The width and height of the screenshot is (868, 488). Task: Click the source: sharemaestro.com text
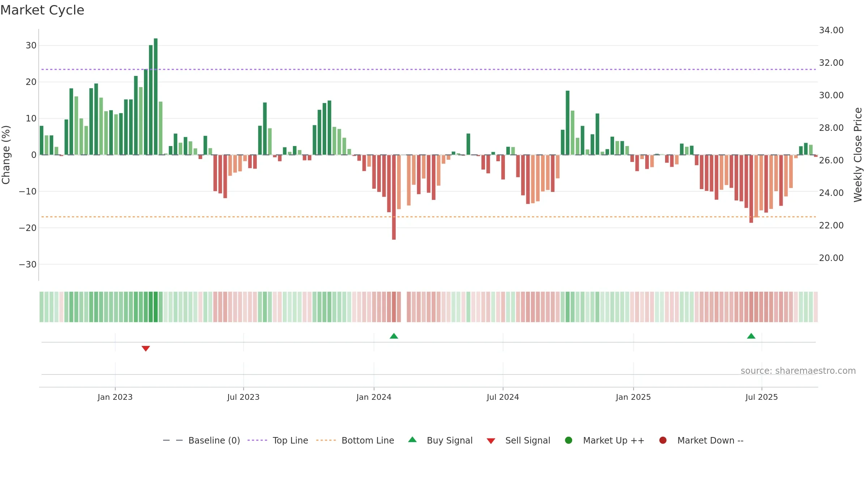(x=798, y=371)
